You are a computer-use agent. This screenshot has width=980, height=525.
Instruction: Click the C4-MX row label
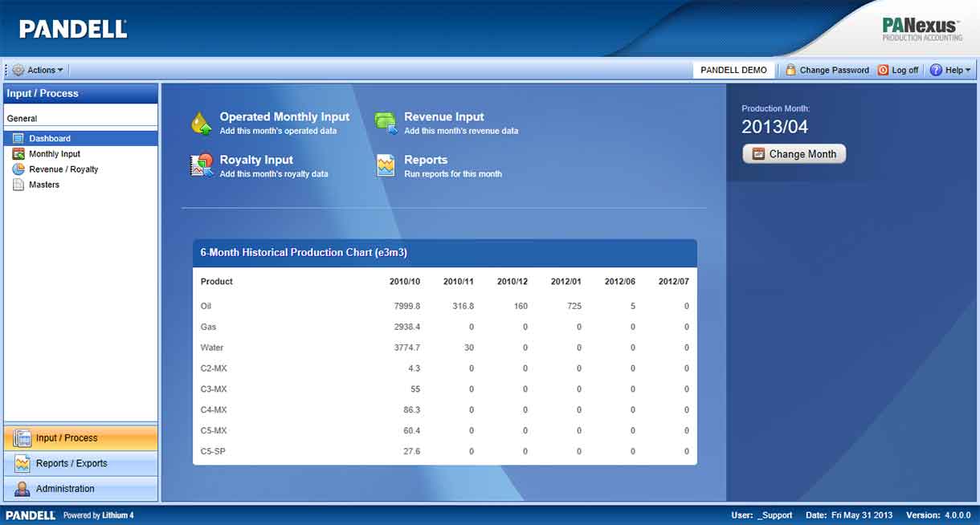[214, 410]
